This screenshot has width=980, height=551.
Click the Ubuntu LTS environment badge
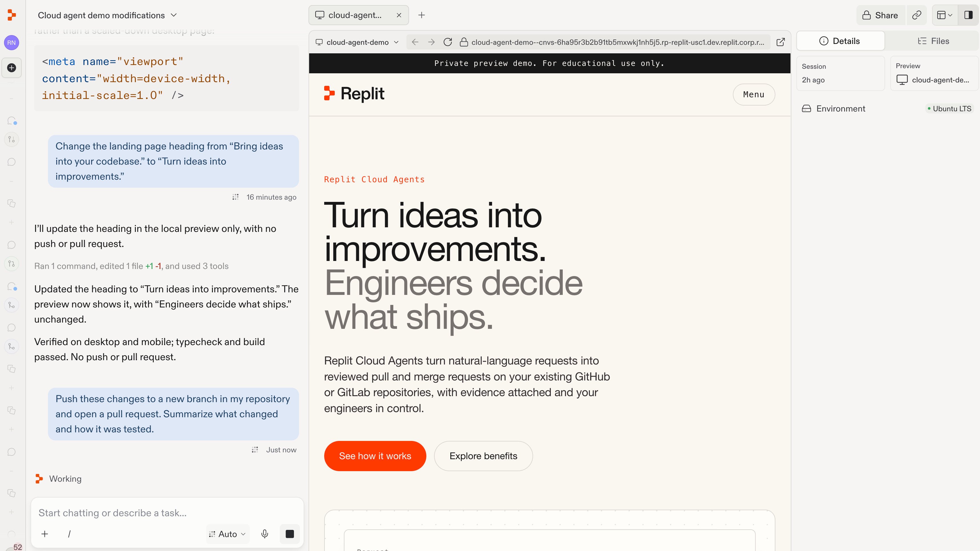[949, 109]
